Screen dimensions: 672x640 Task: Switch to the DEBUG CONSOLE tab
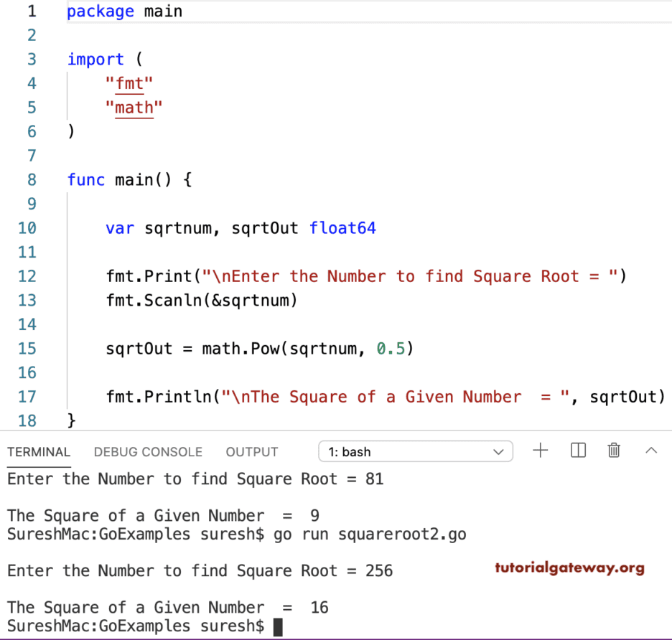(148, 452)
